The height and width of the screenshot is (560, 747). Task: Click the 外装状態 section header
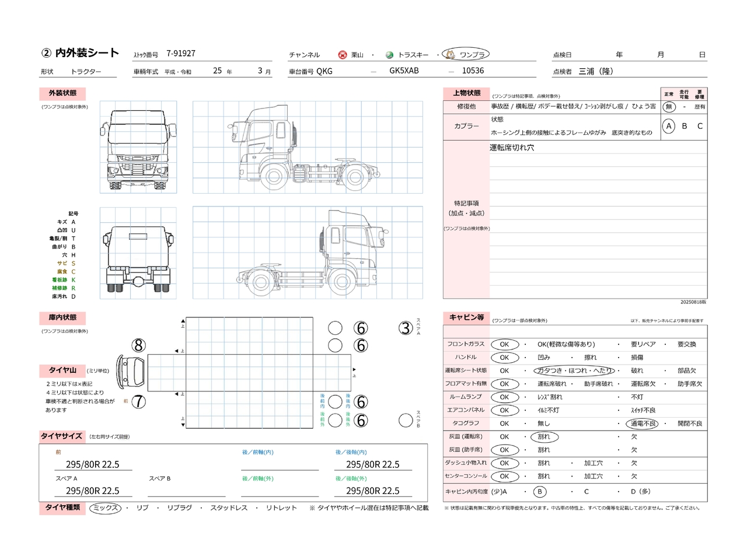click(x=62, y=93)
